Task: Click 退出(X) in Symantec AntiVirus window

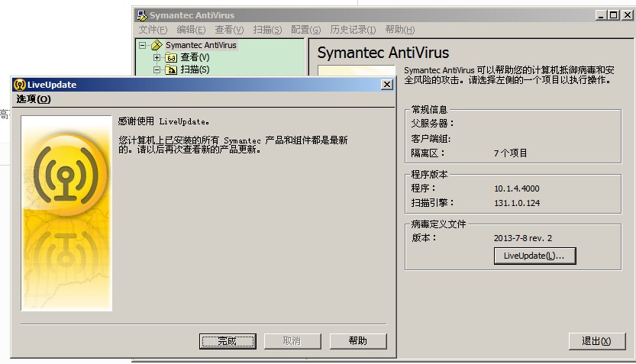Action: tap(596, 341)
